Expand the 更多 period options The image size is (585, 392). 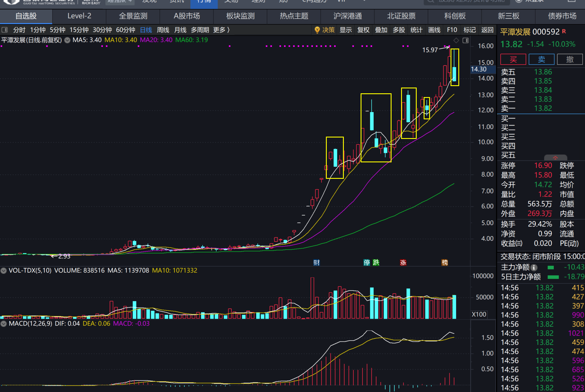point(222,30)
